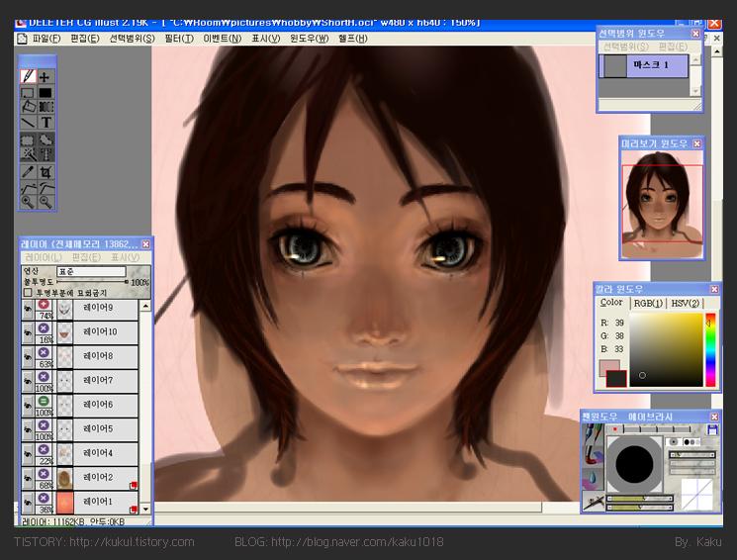Open 레이어(L) menu in layer panel
The width and height of the screenshot is (737, 560).
[44, 257]
